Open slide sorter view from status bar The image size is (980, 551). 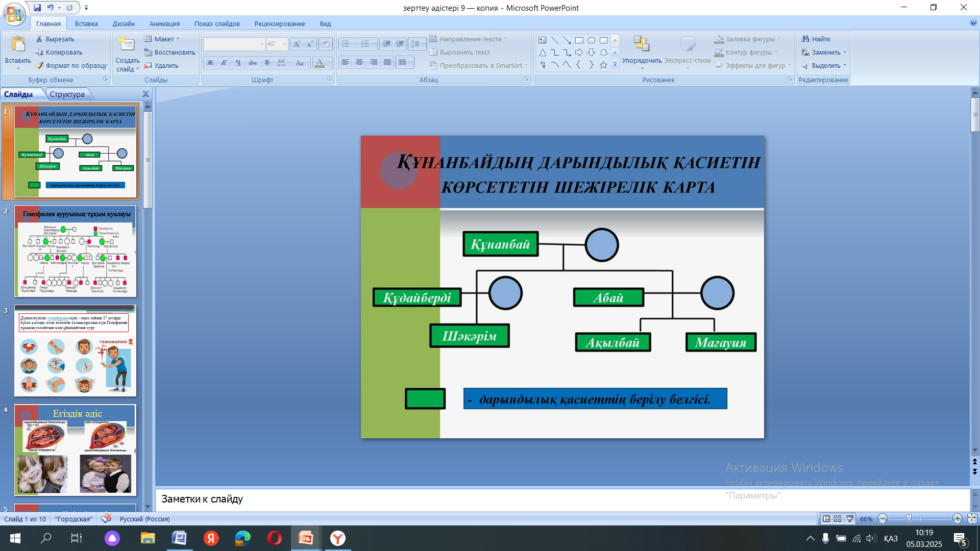[838, 518]
